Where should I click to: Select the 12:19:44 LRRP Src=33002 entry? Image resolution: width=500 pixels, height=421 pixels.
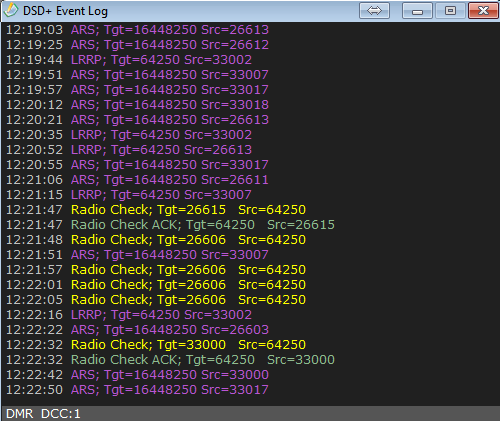pos(129,60)
